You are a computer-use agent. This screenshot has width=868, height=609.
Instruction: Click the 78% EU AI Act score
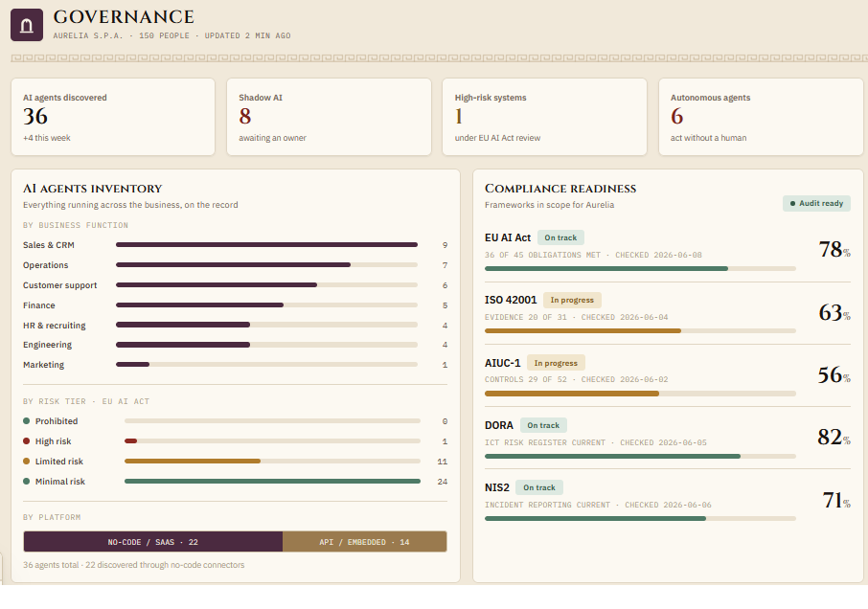[x=834, y=250]
